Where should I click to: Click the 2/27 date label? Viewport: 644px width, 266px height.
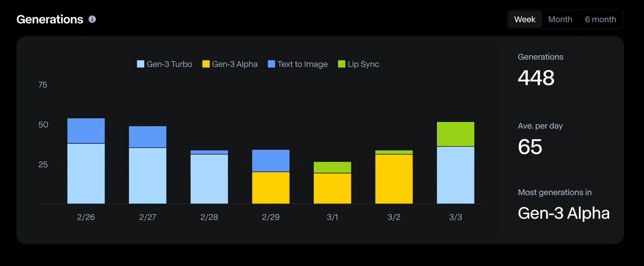tap(147, 217)
